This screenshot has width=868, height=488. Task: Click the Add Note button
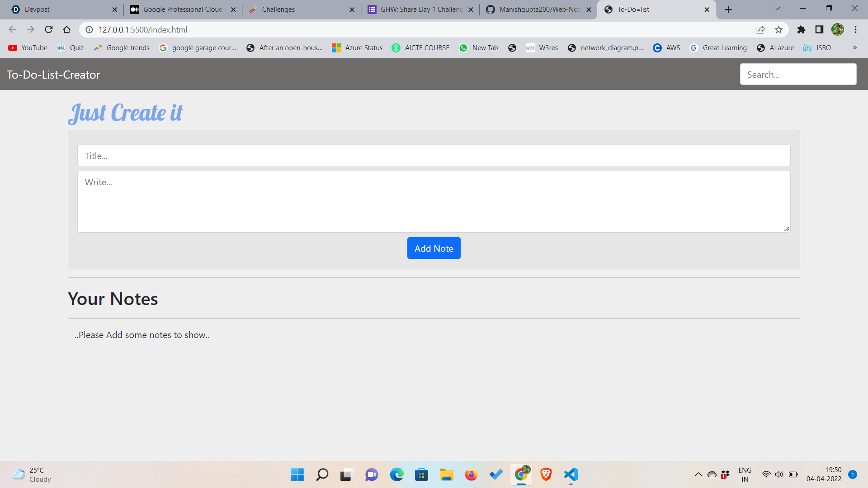(x=434, y=248)
